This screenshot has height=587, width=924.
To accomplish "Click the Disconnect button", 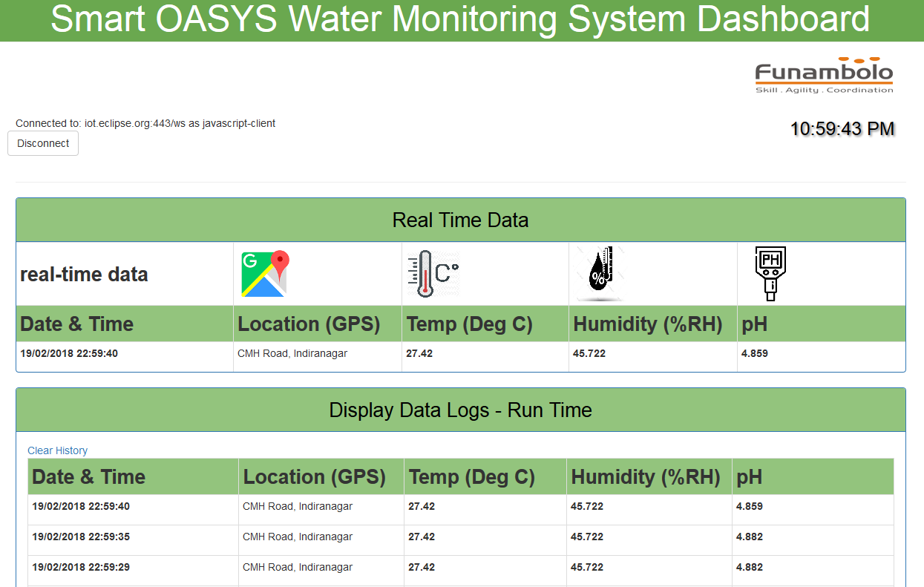I will coord(42,143).
